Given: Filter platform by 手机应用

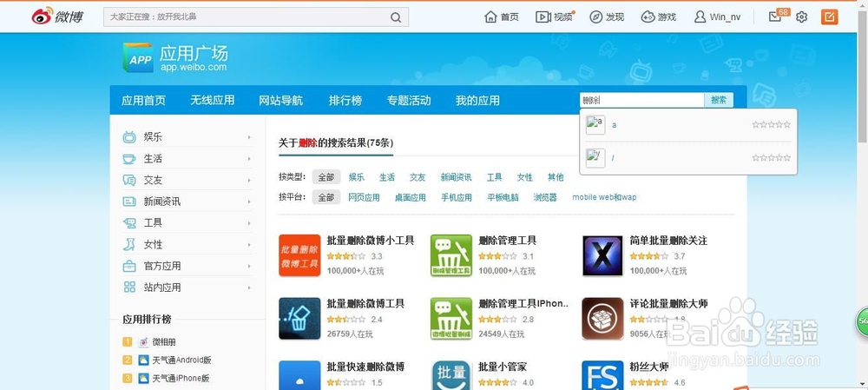Looking at the screenshot, I should point(457,197).
